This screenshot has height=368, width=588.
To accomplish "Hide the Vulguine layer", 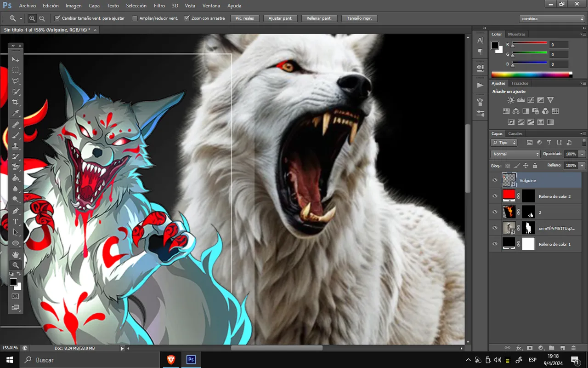I will click(495, 180).
